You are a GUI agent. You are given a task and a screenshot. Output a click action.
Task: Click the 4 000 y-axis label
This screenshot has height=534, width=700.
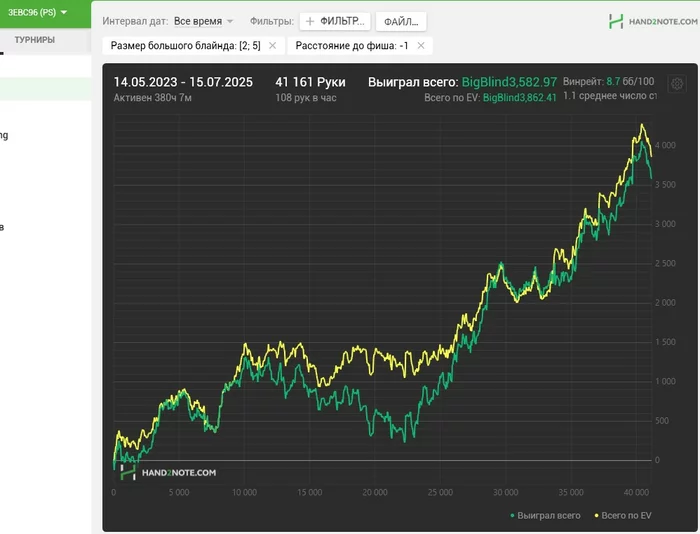tap(665, 146)
